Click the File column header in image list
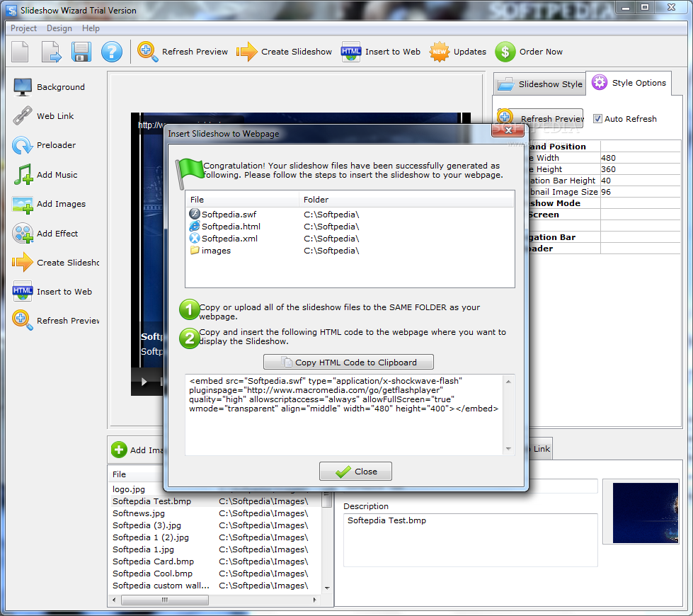The height and width of the screenshot is (616, 693). [x=137, y=474]
